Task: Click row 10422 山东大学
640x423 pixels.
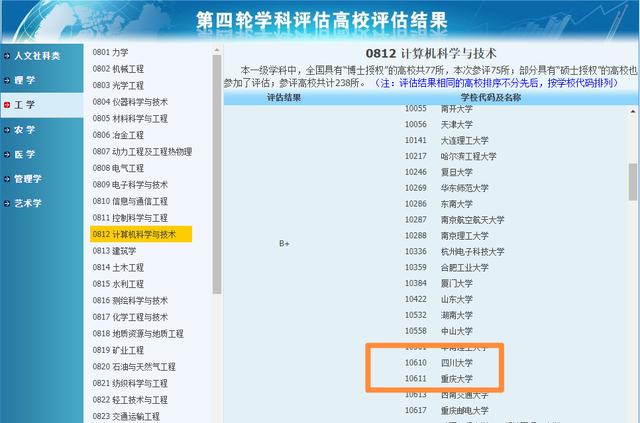Action: [438, 299]
